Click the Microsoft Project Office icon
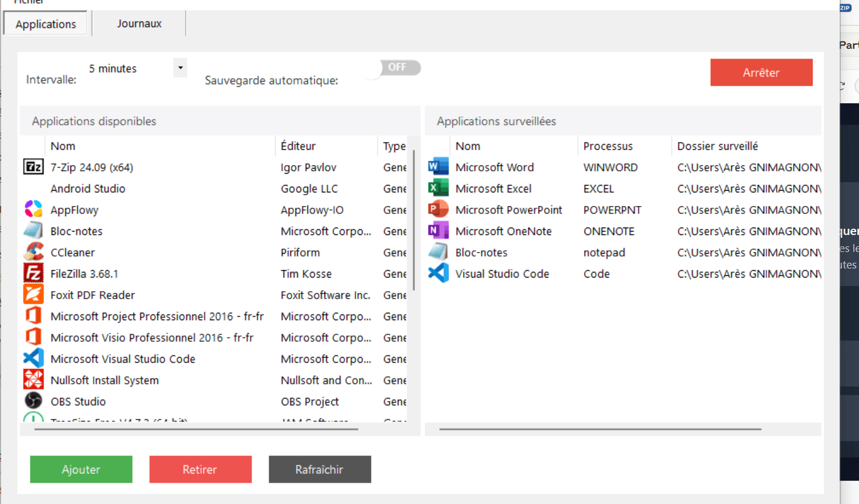 pos(34,316)
